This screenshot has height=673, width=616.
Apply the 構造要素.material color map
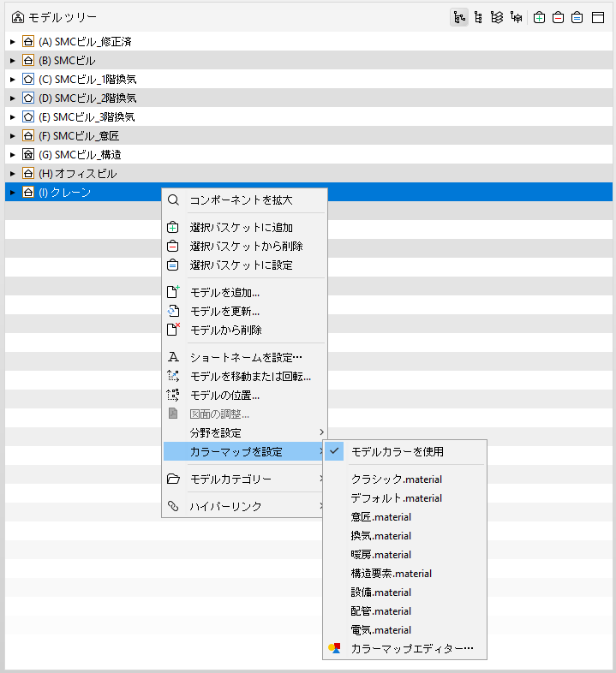[x=404, y=574]
